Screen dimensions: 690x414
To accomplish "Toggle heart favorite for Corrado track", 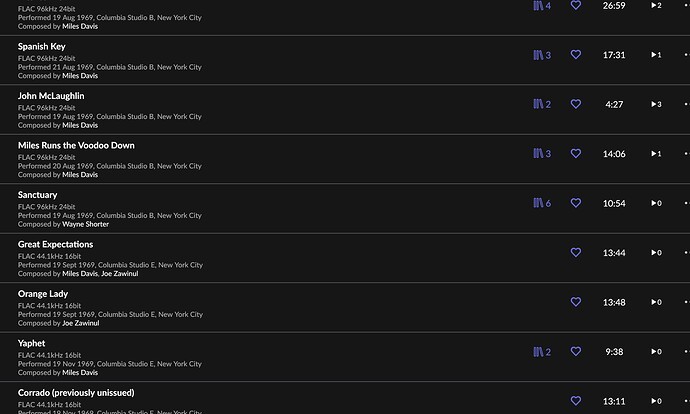I will click(576, 400).
